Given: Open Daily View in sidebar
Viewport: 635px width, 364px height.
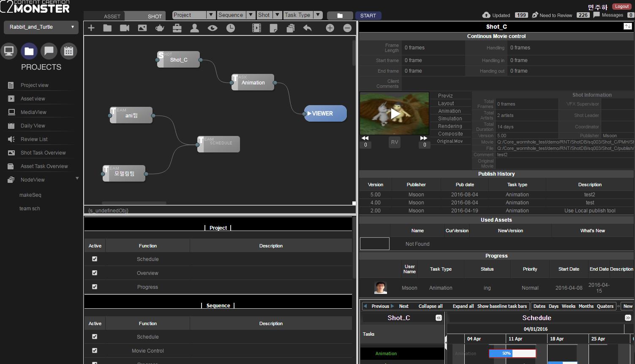Looking at the screenshot, I should pos(33,126).
